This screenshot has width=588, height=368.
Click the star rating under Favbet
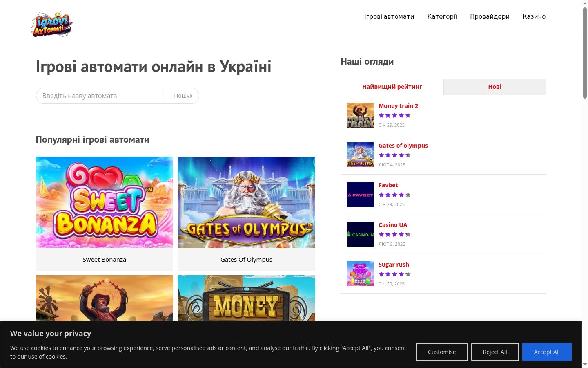(394, 195)
